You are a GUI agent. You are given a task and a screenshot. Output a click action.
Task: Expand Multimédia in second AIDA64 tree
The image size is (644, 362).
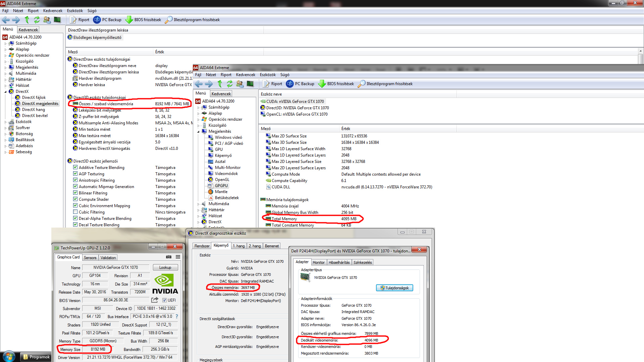coord(198,204)
